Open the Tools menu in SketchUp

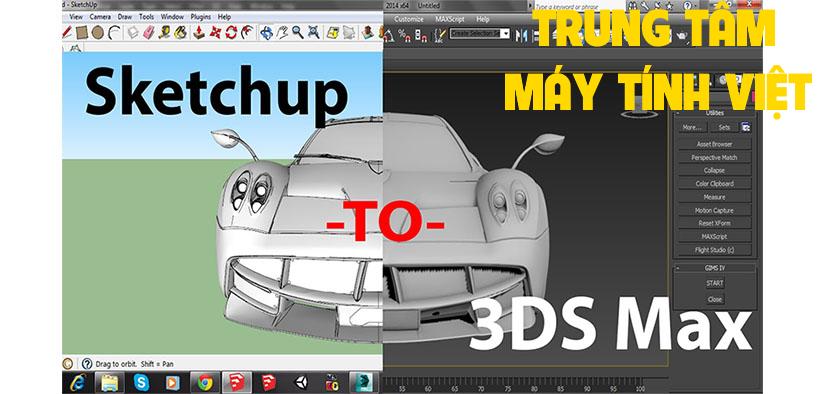[146, 17]
